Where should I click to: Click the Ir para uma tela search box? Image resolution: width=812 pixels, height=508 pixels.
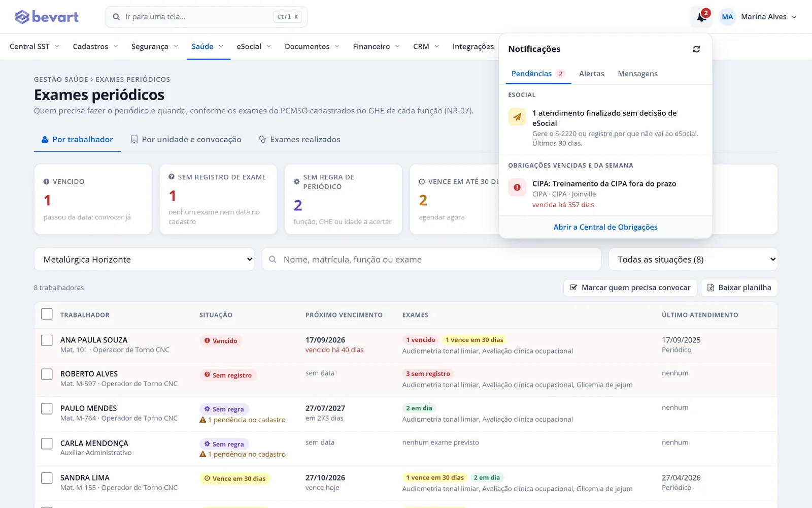point(206,17)
